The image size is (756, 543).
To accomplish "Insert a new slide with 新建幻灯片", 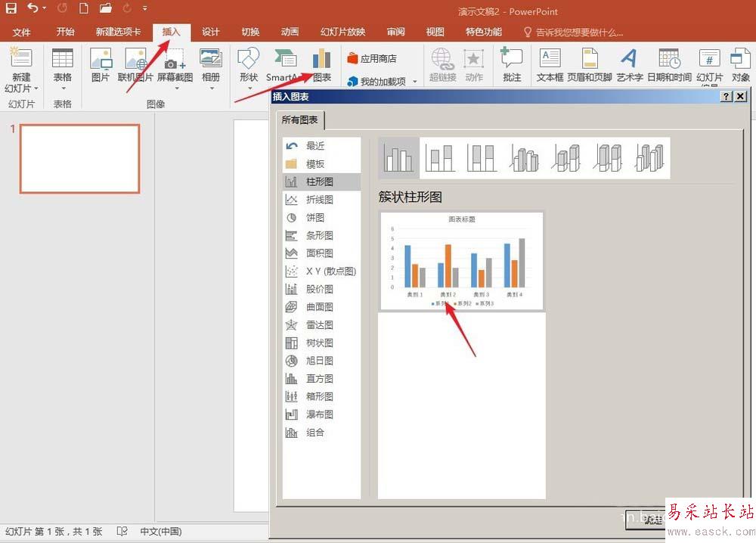I will click(21, 70).
